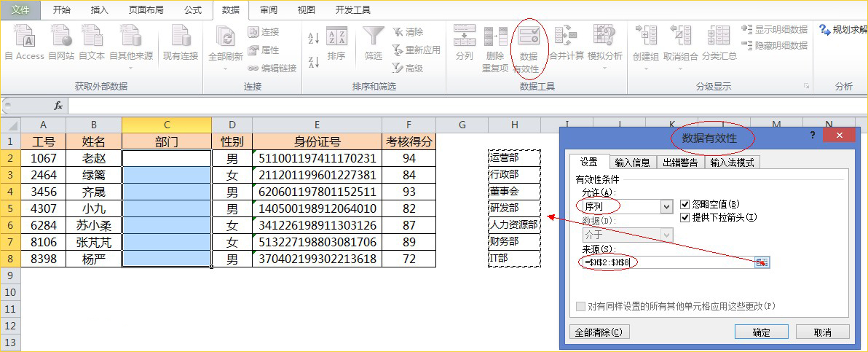Click the fx insert function icon
Screen dimensions: 868x352
click(x=58, y=106)
